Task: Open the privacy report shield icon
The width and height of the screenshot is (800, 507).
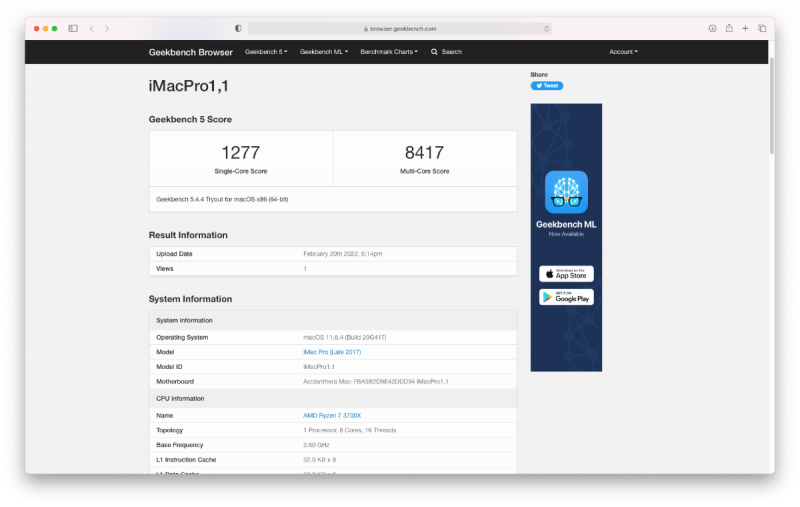Action: [238, 29]
